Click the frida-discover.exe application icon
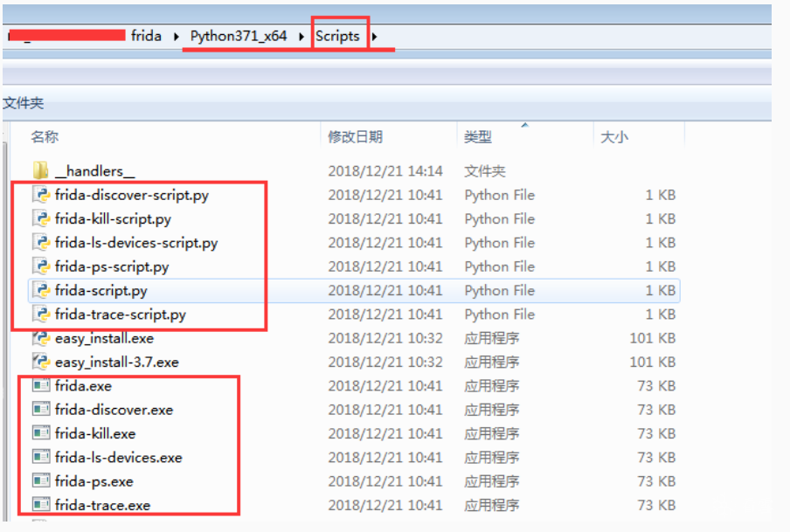The image size is (790, 532). coord(41,409)
